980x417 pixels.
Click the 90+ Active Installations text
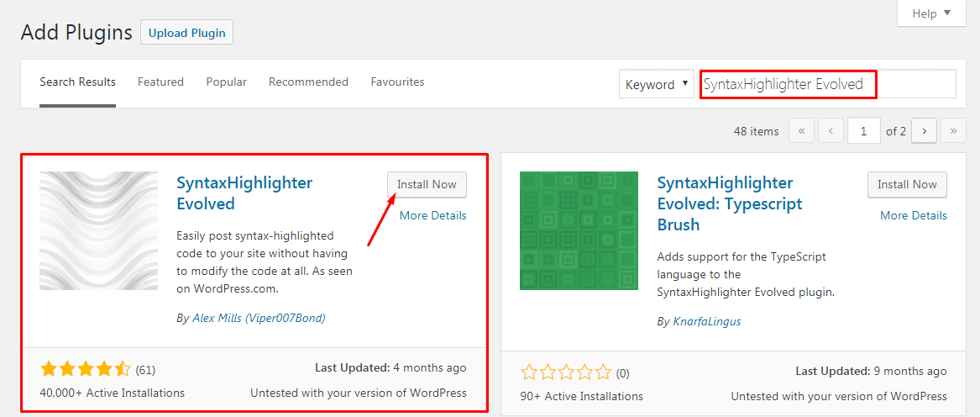click(581, 396)
